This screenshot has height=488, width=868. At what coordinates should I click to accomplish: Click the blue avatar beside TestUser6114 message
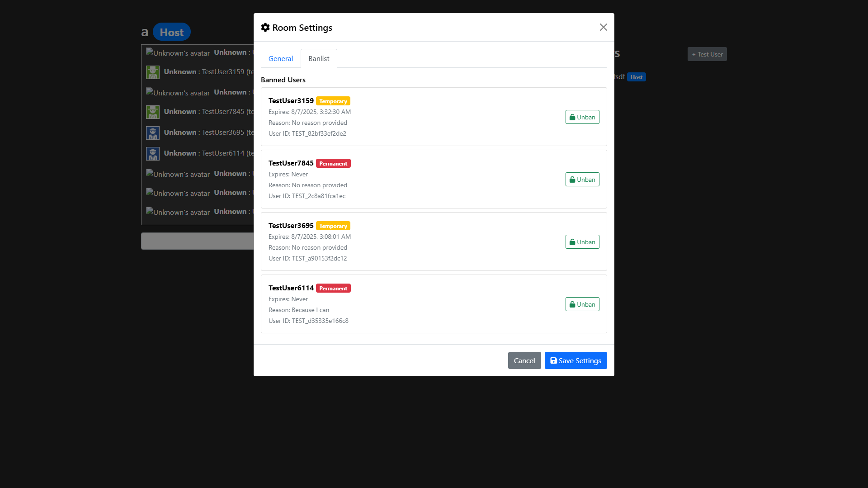[153, 154]
